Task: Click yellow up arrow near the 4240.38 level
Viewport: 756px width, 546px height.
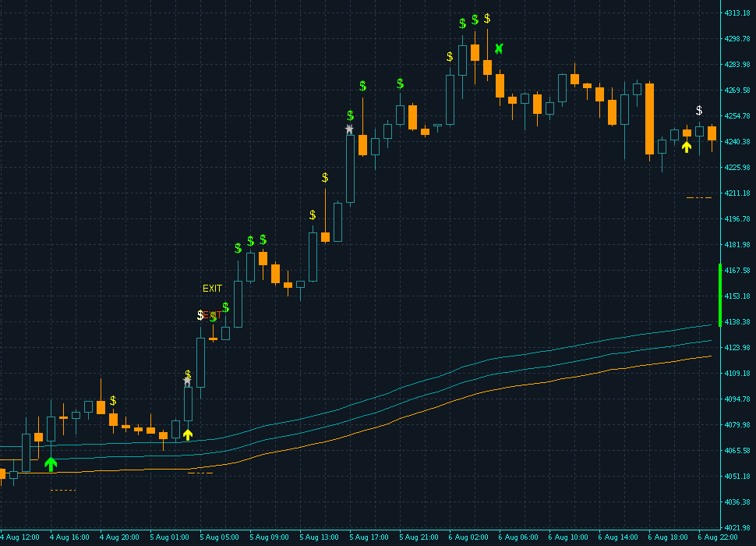Action: [687, 147]
